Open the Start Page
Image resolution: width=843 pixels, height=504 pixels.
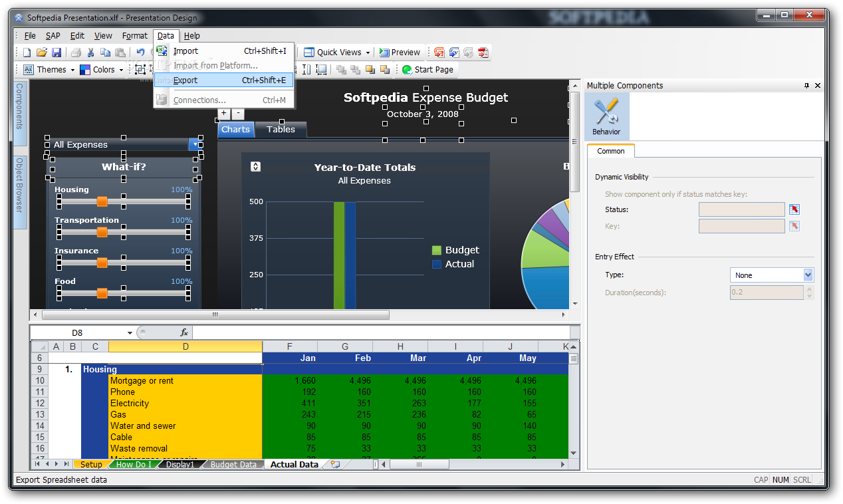(428, 70)
